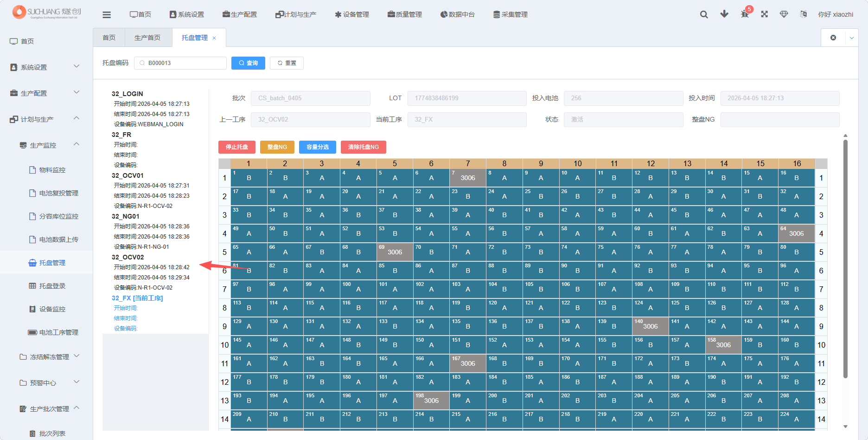Click the 生产监控 icon in sidebar

pyautogui.click(x=23, y=145)
